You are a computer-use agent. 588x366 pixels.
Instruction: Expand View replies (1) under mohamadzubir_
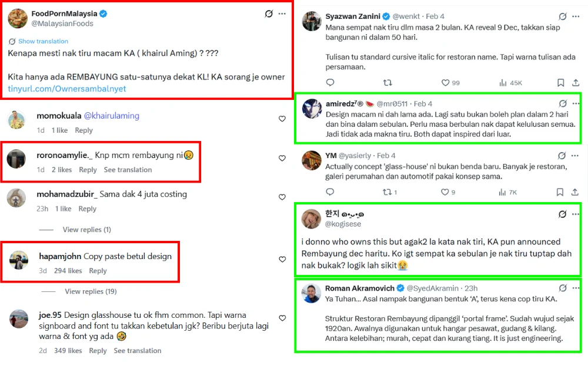(x=86, y=229)
